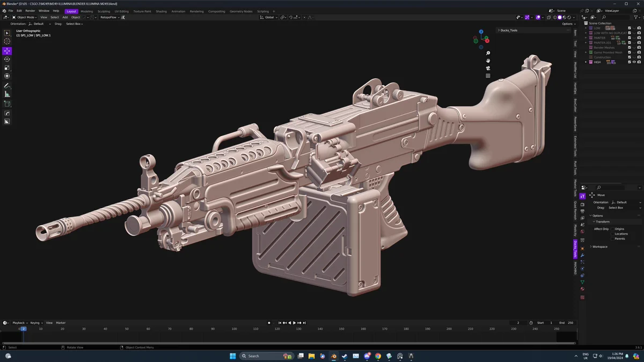Open the outliner filter dropdown
The height and width of the screenshot is (362, 644).
click(636, 17)
